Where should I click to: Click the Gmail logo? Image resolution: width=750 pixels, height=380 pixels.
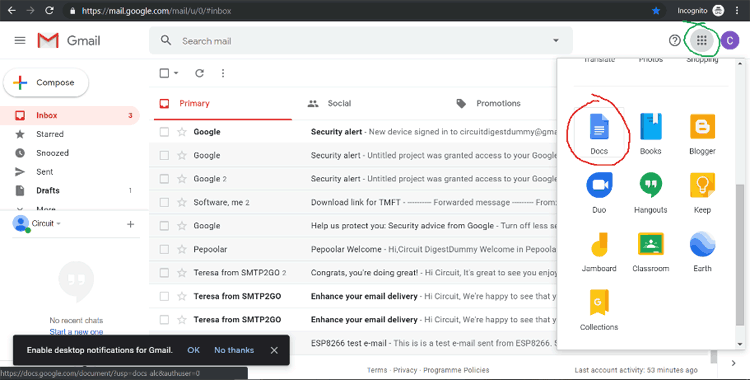[69, 41]
